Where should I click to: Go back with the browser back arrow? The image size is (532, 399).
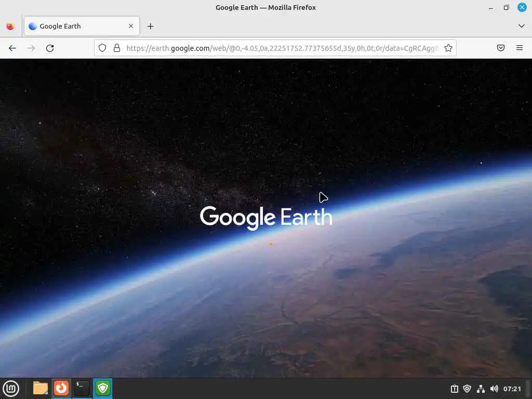coord(12,48)
